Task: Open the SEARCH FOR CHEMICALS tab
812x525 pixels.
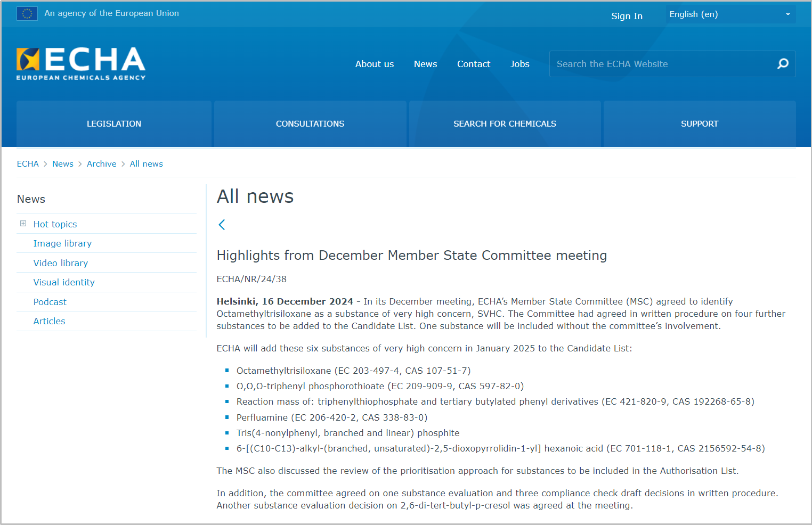Action: click(x=505, y=124)
